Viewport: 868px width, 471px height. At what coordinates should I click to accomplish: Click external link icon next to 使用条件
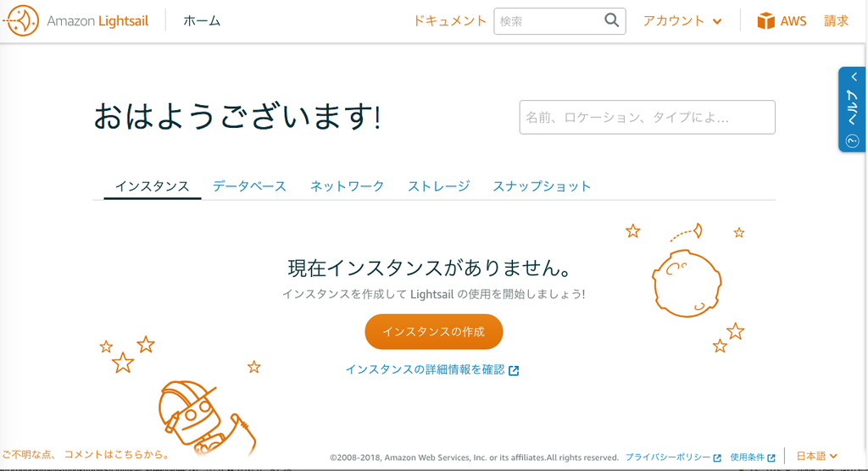[x=771, y=457]
